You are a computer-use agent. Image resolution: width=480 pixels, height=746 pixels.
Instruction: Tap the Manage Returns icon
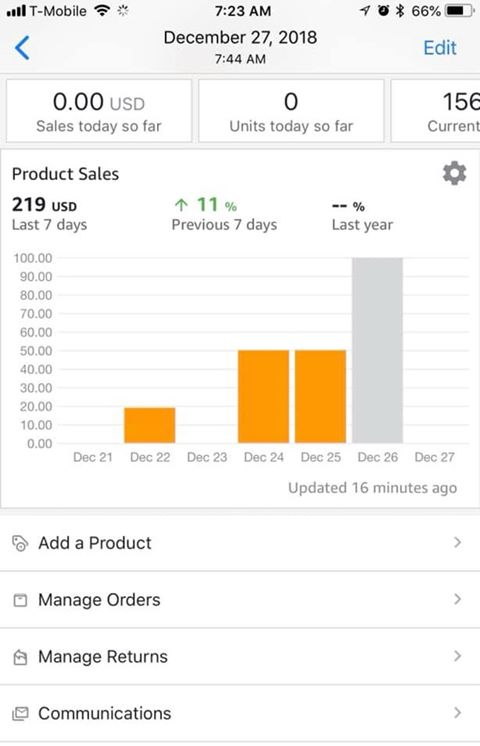[20, 657]
